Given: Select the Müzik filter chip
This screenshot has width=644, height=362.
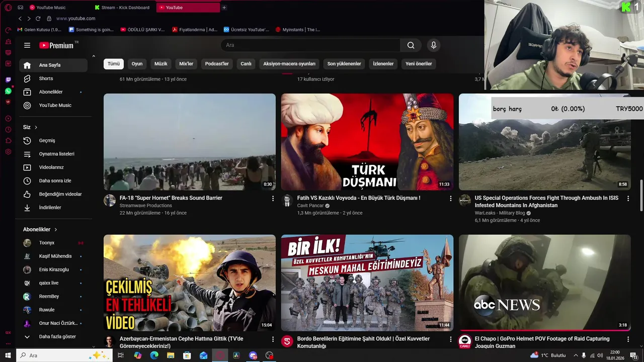Looking at the screenshot, I should [x=161, y=64].
